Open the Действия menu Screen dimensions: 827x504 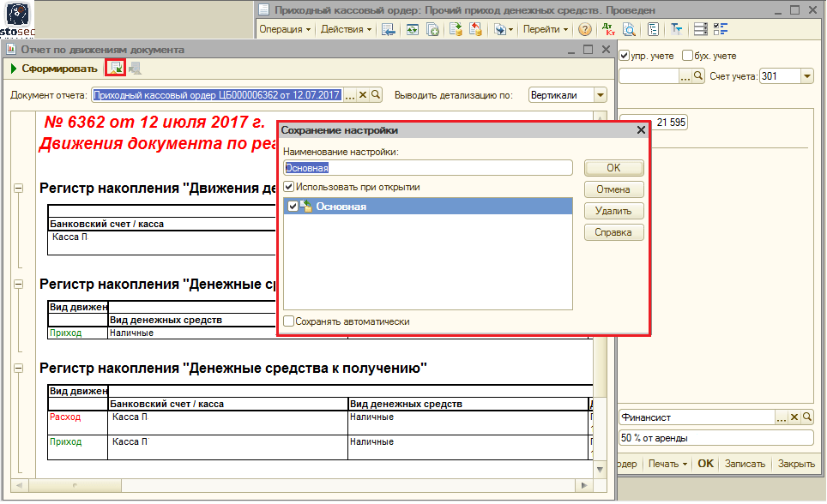pyautogui.click(x=346, y=29)
